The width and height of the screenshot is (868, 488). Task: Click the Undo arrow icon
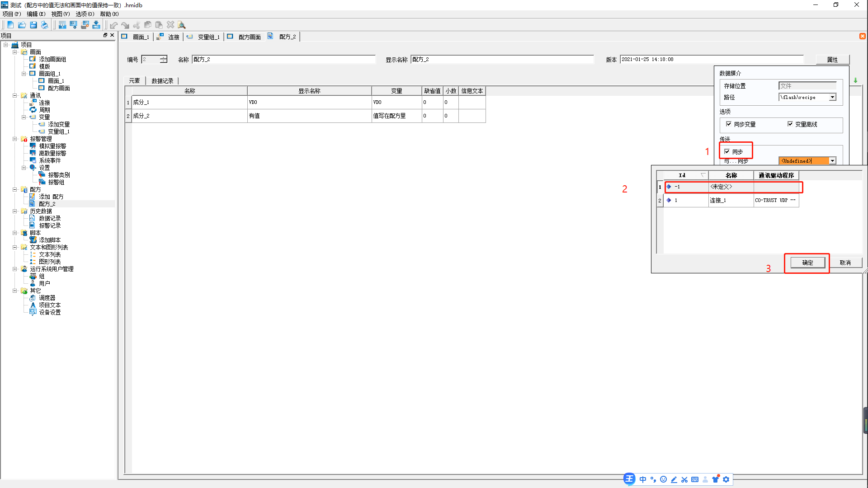point(113,25)
